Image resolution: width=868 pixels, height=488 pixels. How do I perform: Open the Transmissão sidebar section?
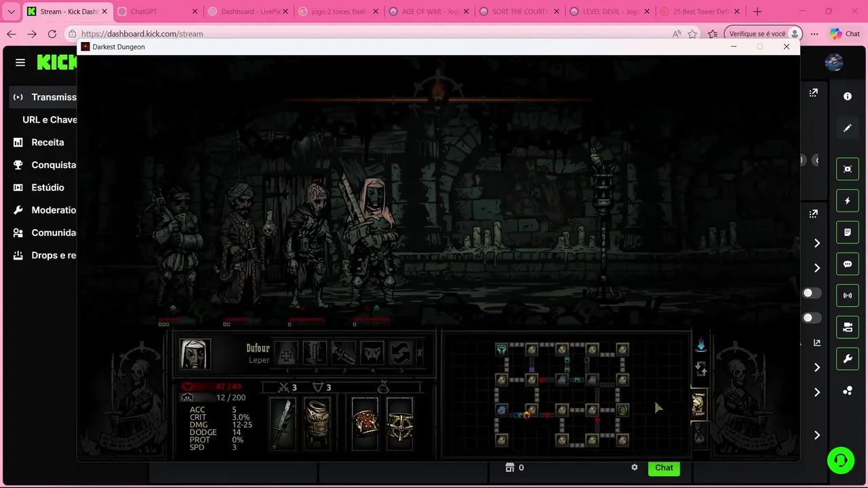(43, 97)
